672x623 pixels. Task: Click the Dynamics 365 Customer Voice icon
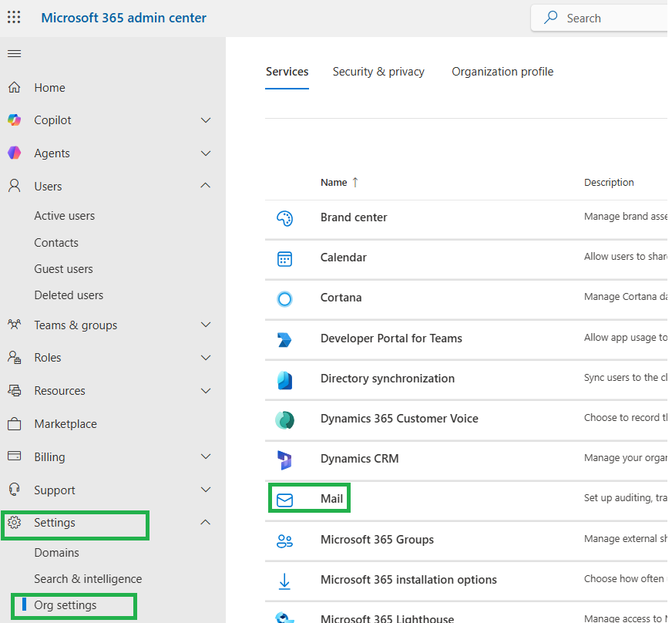(x=284, y=420)
